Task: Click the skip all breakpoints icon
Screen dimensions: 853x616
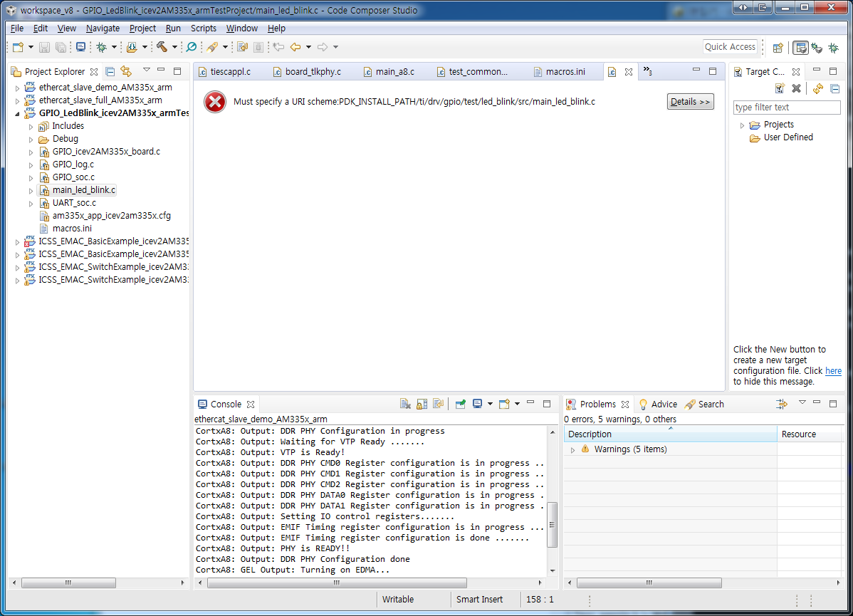Action: tap(192, 47)
